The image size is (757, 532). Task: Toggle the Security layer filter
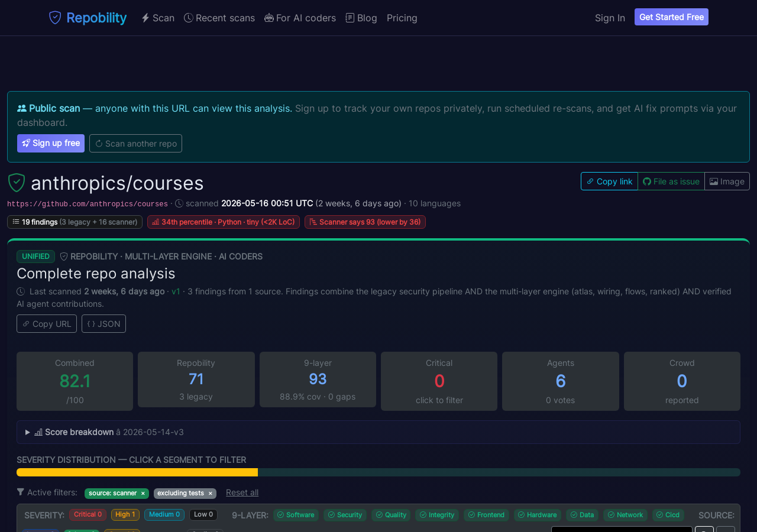345,515
